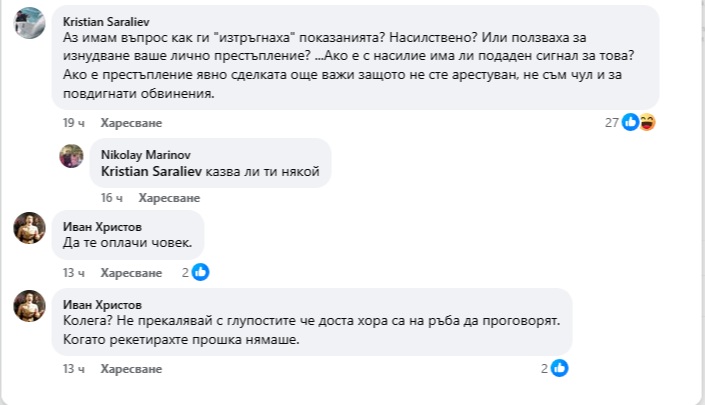This screenshot has width=705, height=405.
Task: Click the blue like reaction icon on Kristian Saraliev's comment
Action: (630, 122)
